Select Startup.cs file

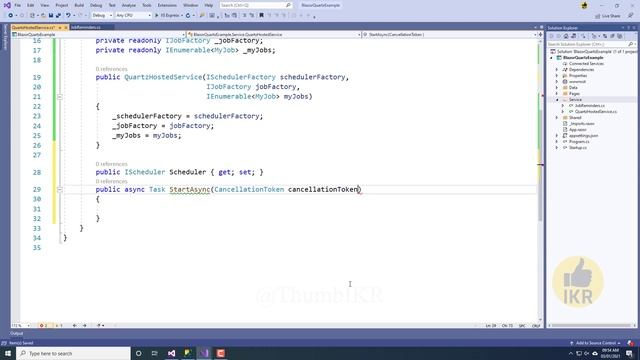tap(578, 147)
